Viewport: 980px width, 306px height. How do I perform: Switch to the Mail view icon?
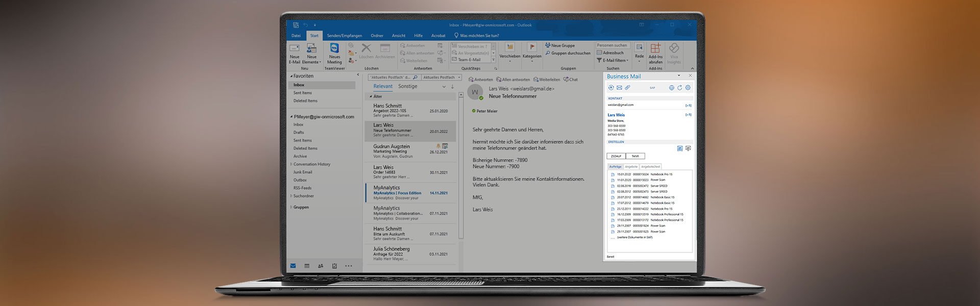(x=293, y=266)
